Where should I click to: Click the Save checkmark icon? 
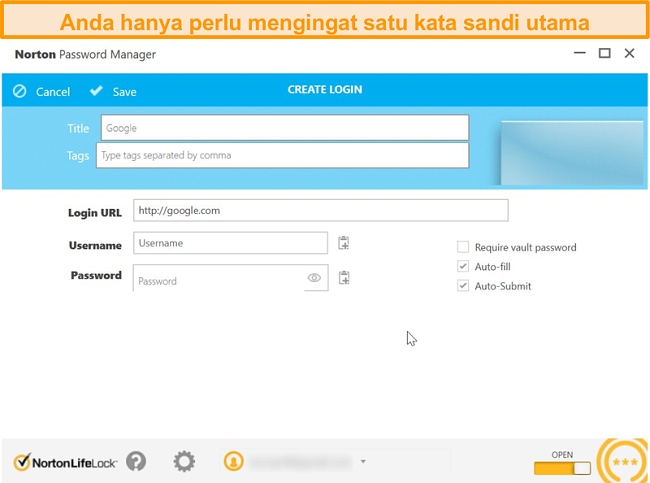click(x=96, y=90)
